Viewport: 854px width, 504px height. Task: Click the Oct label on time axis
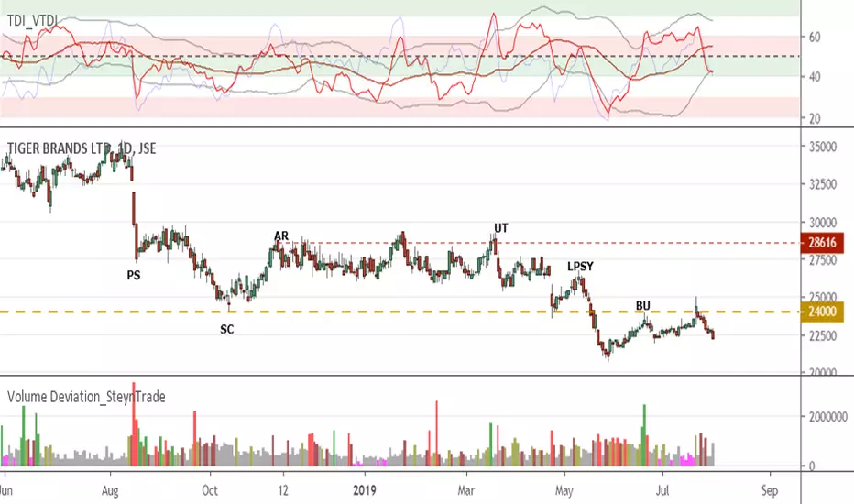[210, 490]
